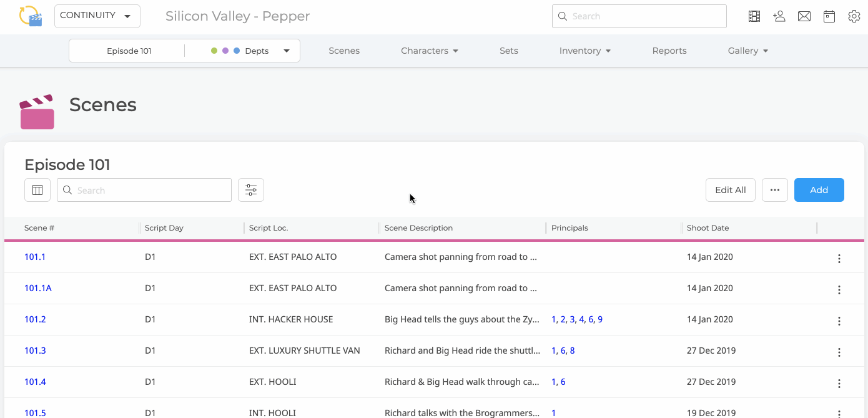
Task: Click the app logo icon
Action: pyautogui.click(x=31, y=16)
